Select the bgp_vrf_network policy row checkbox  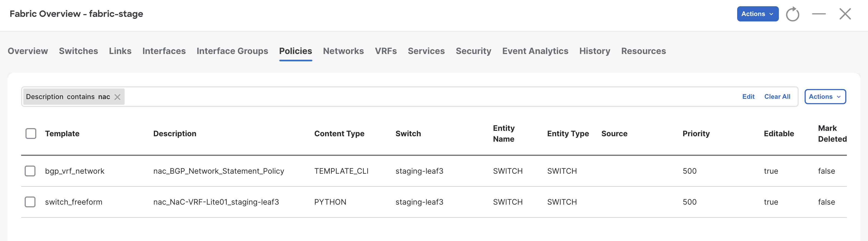coord(30,171)
